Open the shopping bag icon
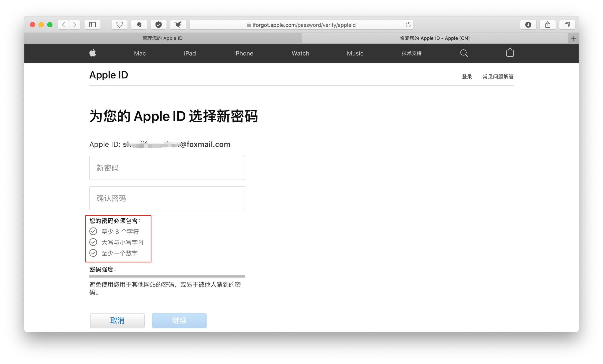This screenshot has height=364, width=603. (x=510, y=53)
